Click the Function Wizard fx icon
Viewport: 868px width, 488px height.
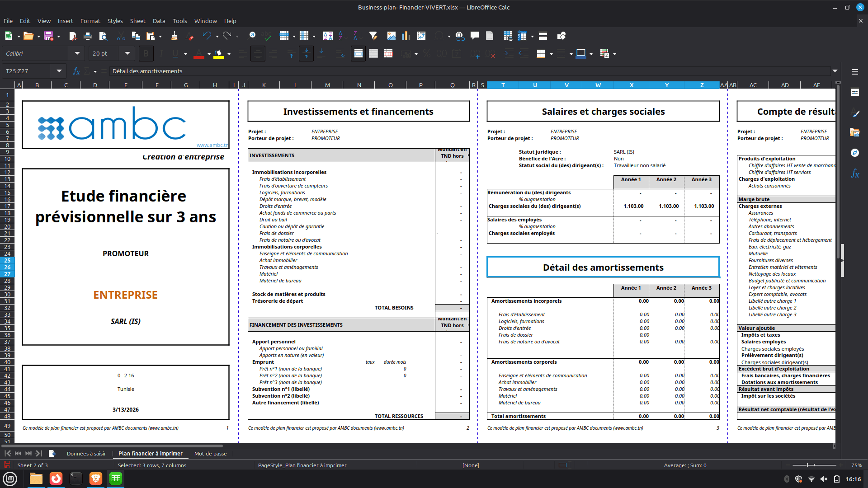[x=76, y=71]
